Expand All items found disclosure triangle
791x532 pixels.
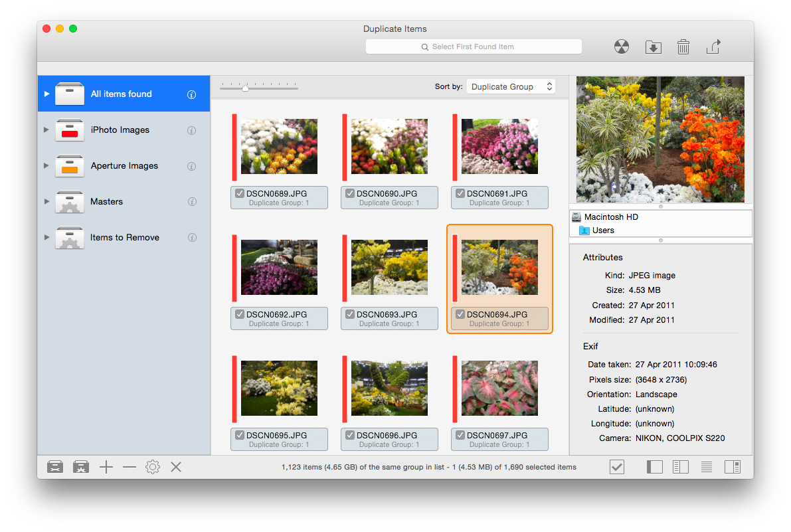[x=46, y=94]
